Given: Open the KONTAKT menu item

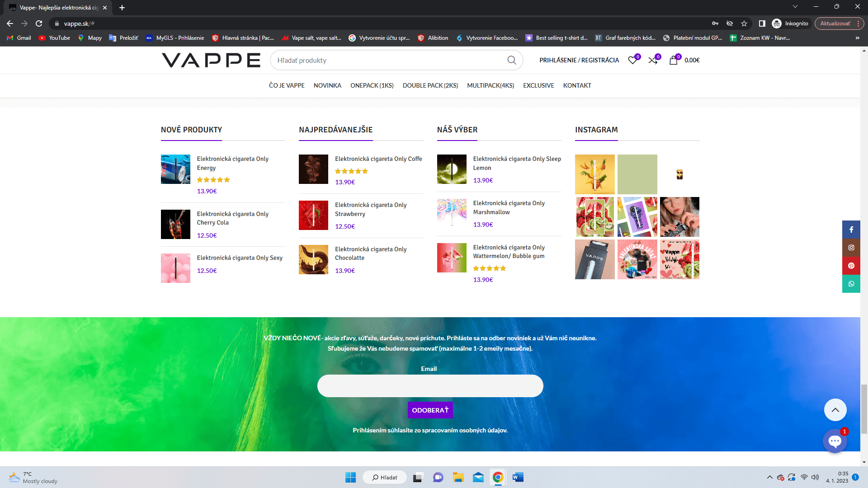Looking at the screenshot, I should click(577, 85).
